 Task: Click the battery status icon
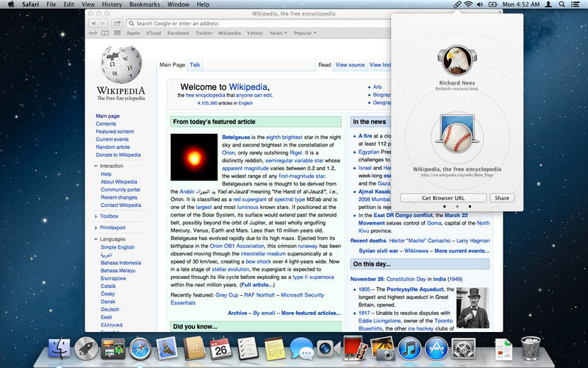tap(492, 4)
